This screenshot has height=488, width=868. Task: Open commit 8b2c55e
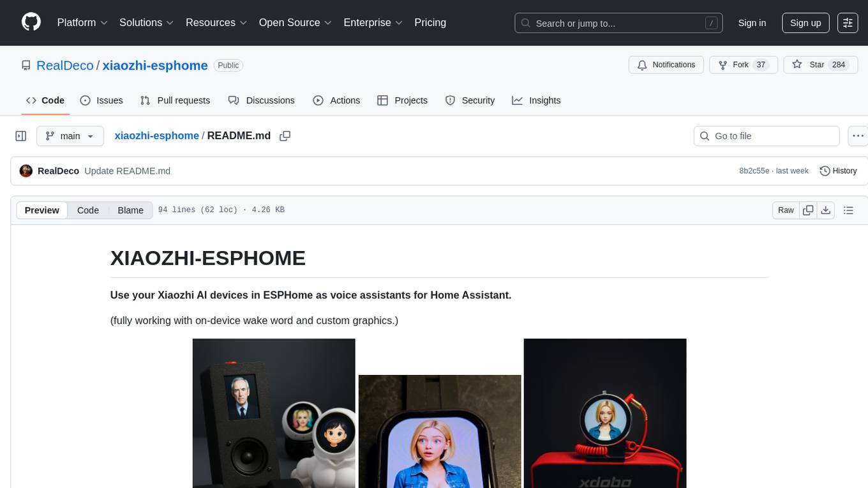(x=754, y=171)
